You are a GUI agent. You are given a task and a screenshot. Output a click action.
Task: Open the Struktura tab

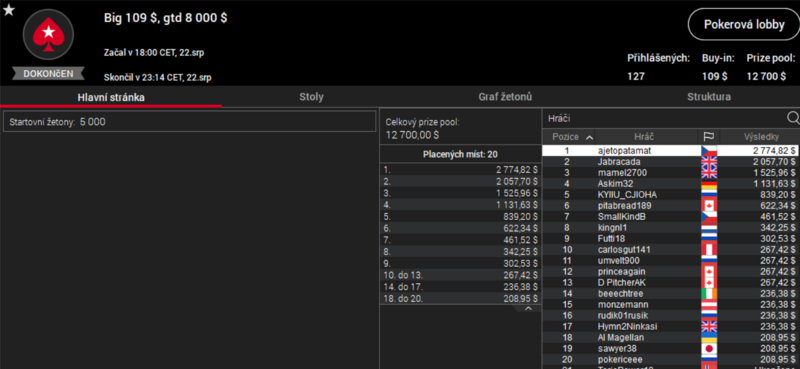click(x=709, y=97)
